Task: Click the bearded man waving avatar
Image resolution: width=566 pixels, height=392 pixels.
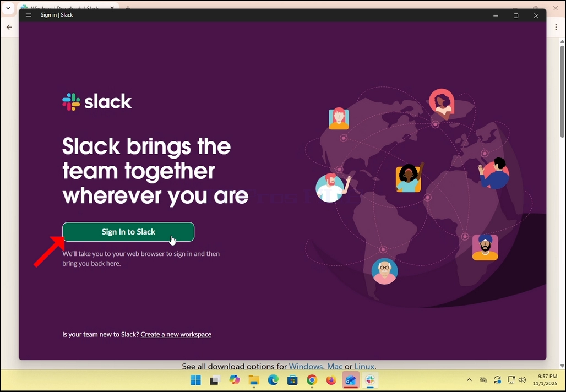Action: [x=333, y=187]
